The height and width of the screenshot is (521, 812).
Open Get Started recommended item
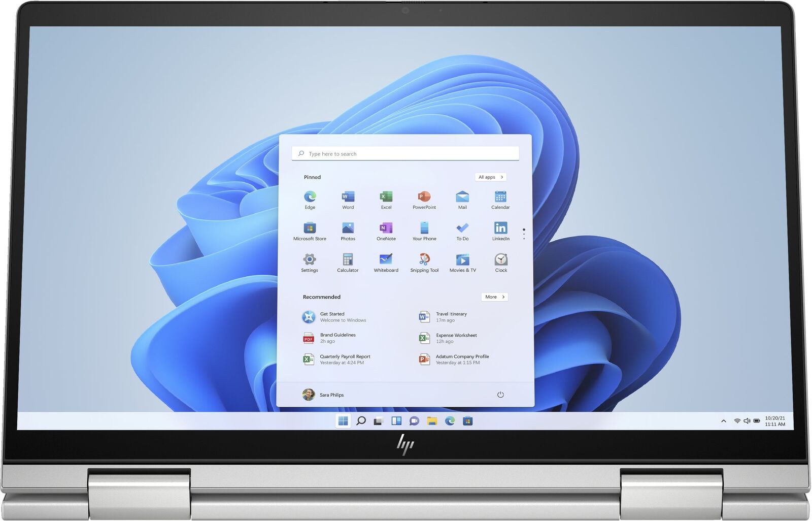coord(334,317)
